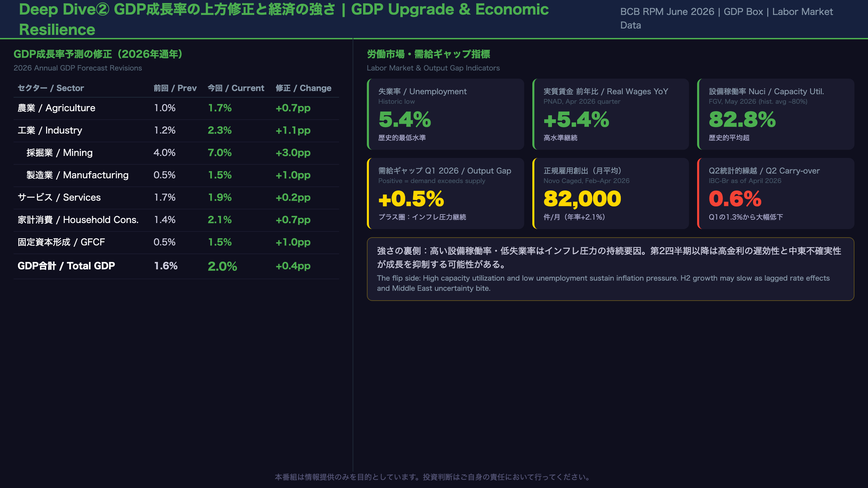Click the caption '歴史的平均超'
Viewport: 868px width, 488px height.
click(729, 138)
